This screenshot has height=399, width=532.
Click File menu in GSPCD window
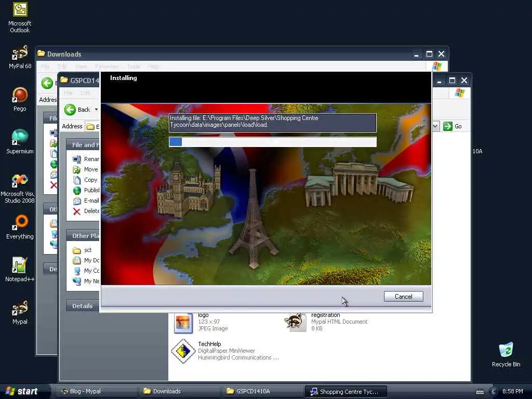pos(68,93)
